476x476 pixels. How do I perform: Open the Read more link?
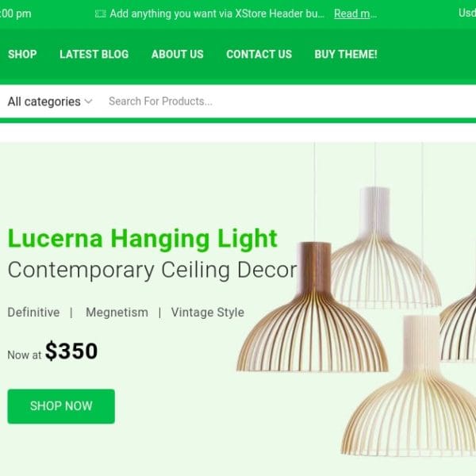point(355,13)
